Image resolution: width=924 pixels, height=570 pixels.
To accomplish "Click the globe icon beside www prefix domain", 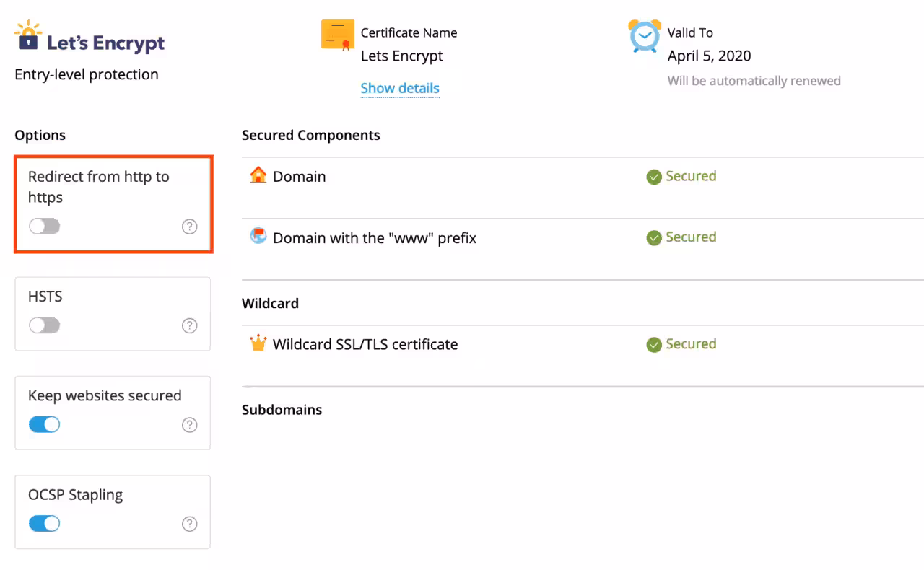I will (x=258, y=235).
